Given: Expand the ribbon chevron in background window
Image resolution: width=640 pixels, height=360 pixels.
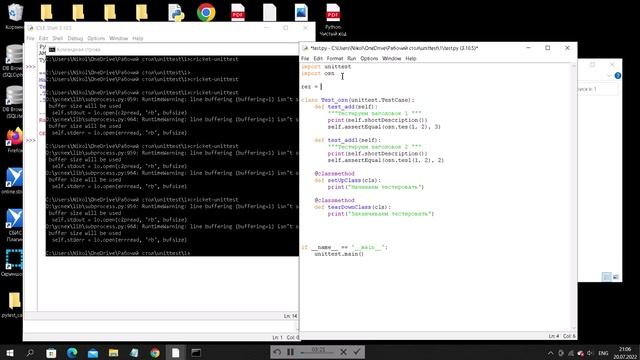Looking at the screenshot, I should (609, 76).
